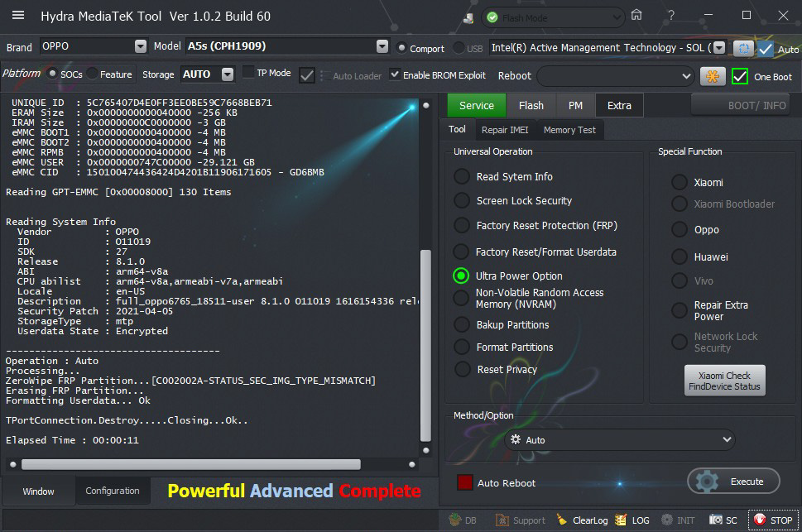Open LOG from the status bar
The image size is (802, 532).
pyautogui.click(x=632, y=520)
